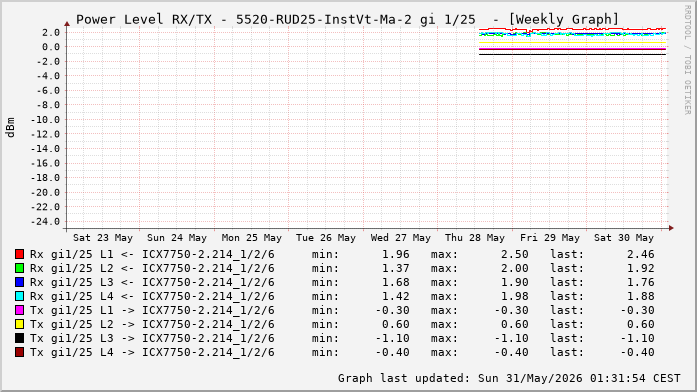This screenshot has height=392, width=697.
Task: Click the 'Mon 25 May' x-axis label
Action: click(x=252, y=238)
